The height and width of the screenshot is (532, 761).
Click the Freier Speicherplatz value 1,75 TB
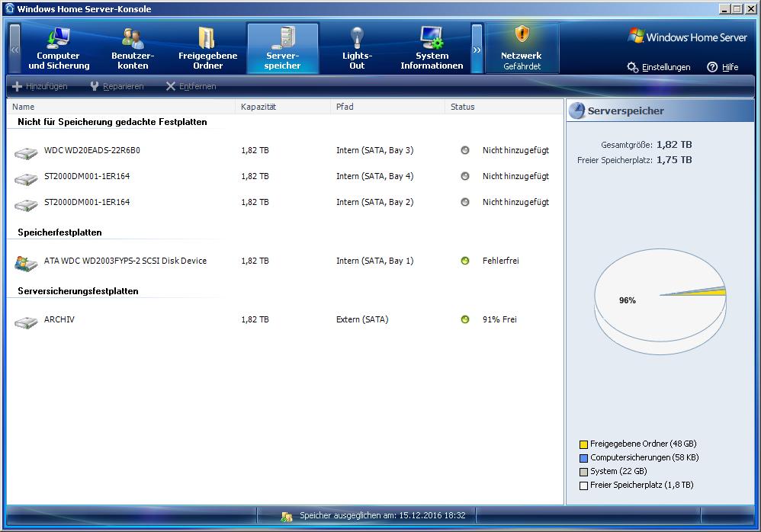pos(674,160)
